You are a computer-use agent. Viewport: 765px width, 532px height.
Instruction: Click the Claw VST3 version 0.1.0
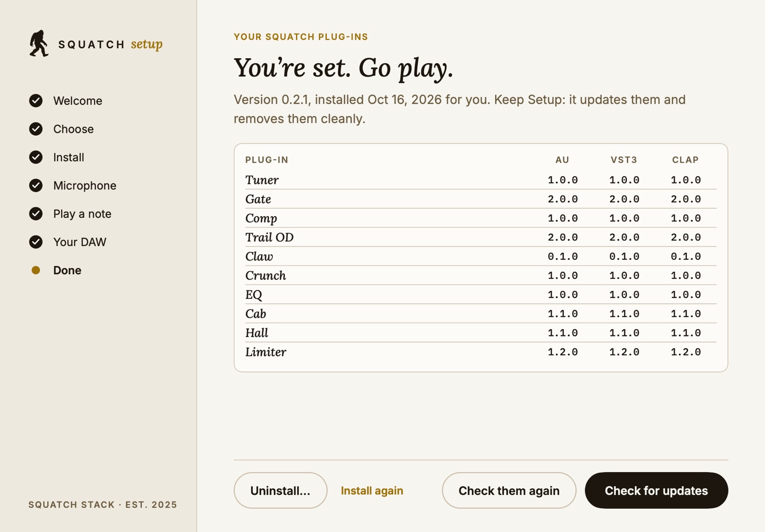click(x=624, y=257)
